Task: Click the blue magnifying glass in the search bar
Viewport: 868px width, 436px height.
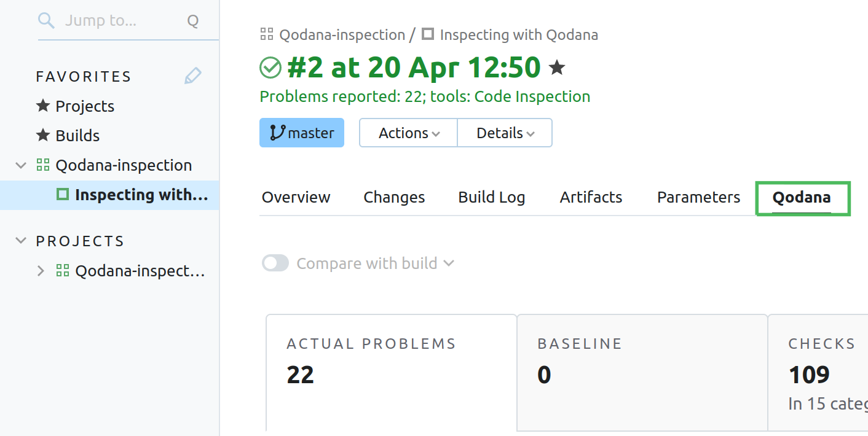Action: tap(45, 20)
